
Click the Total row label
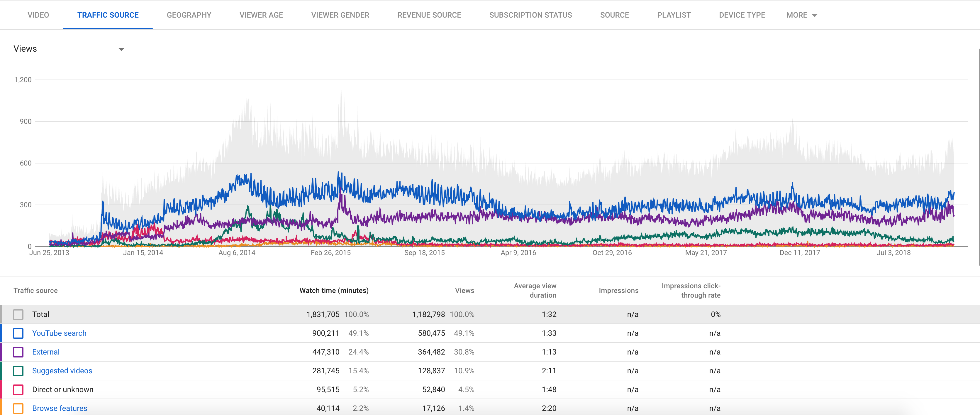pyautogui.click(x=41, y=315)
